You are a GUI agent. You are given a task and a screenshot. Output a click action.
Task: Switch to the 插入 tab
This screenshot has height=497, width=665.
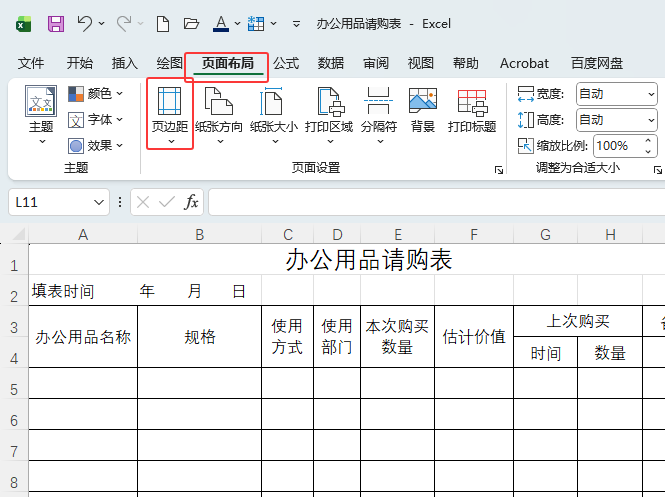pos(125,63)
